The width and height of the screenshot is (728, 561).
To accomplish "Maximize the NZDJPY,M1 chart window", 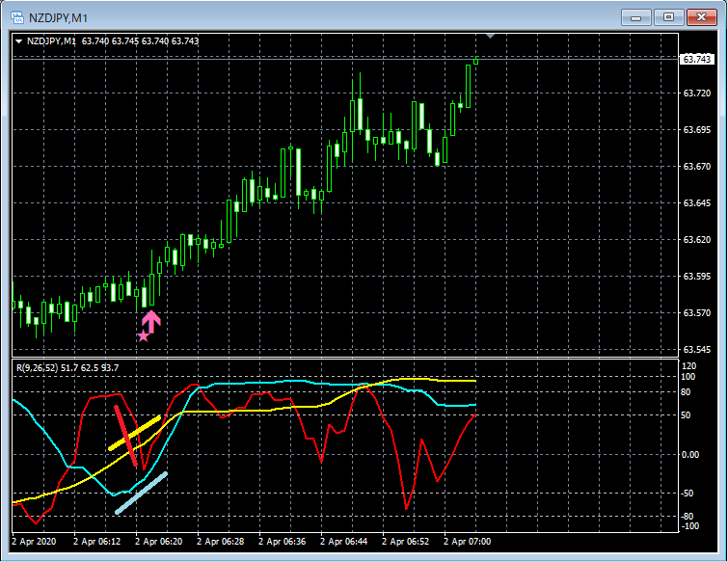I will (668, 17).
